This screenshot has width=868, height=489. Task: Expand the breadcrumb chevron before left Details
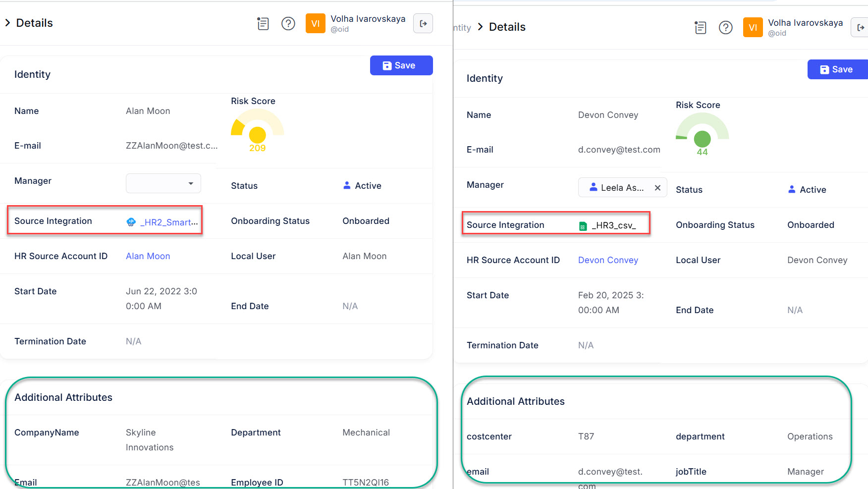(7, 23)
